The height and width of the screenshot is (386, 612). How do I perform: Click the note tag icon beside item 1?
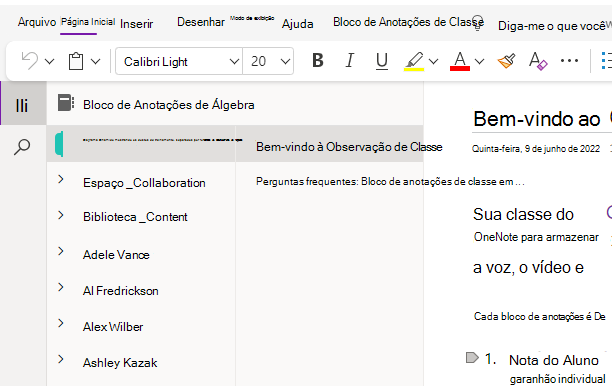(x=472, y=358)
